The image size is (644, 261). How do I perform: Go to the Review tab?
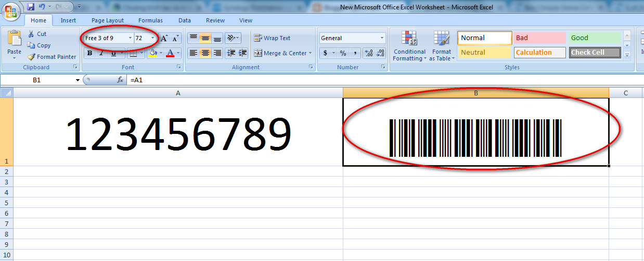[x=215, y=20]
